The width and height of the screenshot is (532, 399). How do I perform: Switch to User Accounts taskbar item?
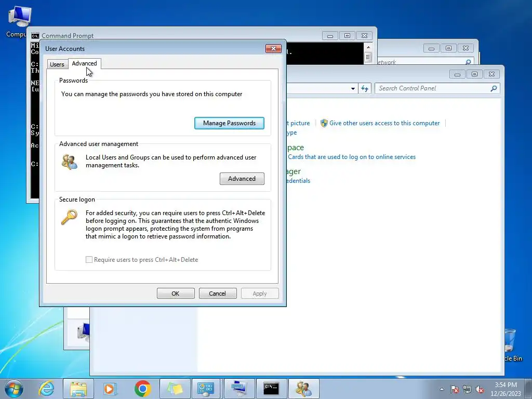click(303, 389)
